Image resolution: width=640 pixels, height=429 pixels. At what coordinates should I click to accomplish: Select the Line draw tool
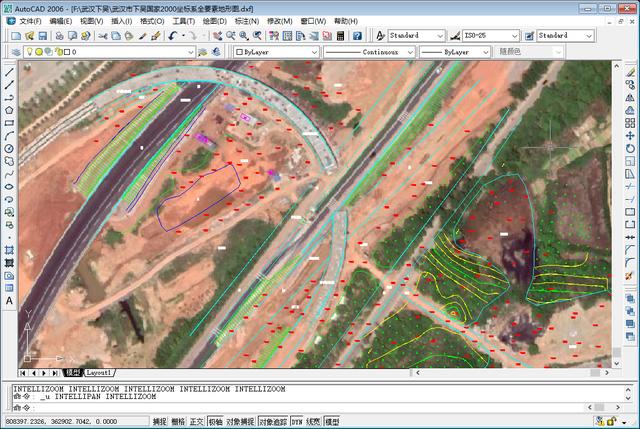(9, 72)
